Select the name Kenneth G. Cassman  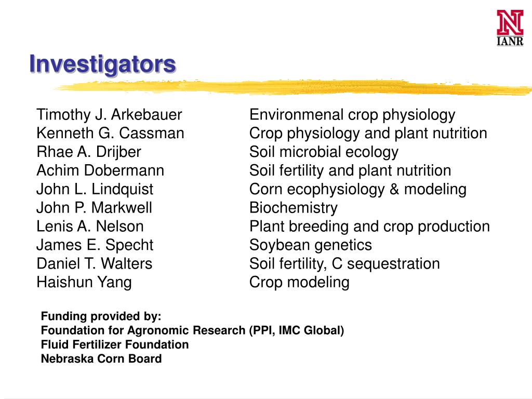pyautogui.click(x=110, y=133)
